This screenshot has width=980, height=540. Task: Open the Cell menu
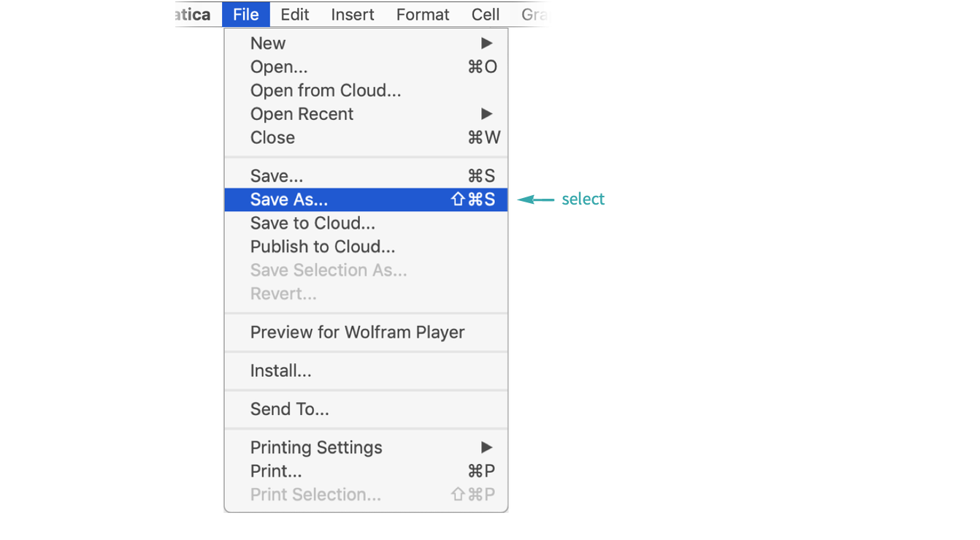(485, 15)
